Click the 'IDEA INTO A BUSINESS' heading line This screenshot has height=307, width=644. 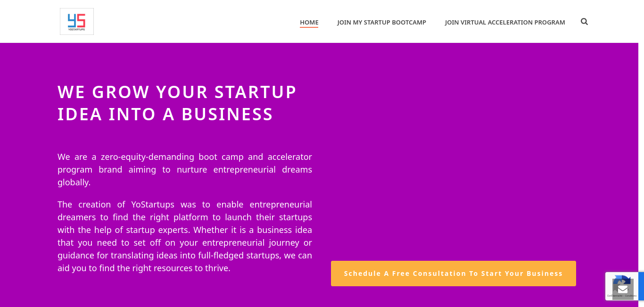(165, 114)
